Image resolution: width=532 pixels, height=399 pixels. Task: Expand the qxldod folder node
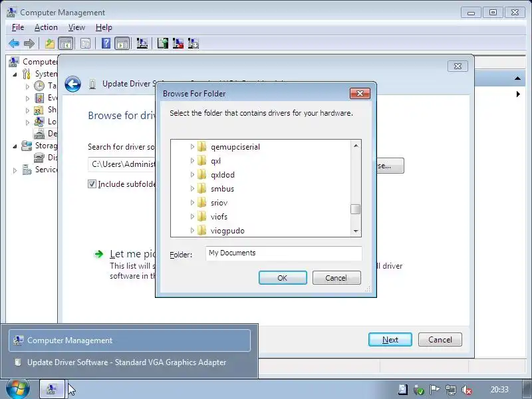(192, 174)
